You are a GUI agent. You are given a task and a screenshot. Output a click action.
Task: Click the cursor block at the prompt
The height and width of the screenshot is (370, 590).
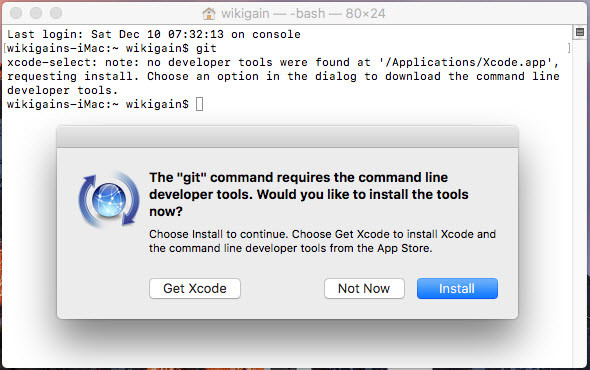tap(199, 104)
